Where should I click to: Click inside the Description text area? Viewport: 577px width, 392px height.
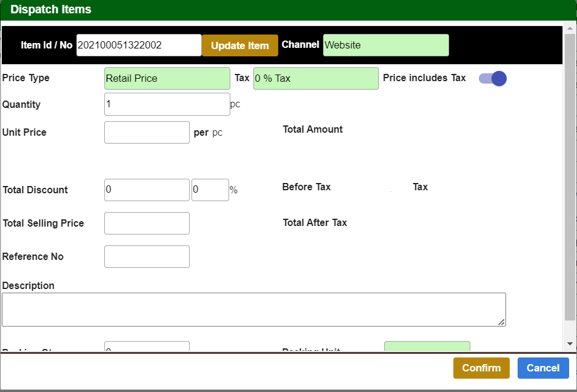tap(253, 310)
